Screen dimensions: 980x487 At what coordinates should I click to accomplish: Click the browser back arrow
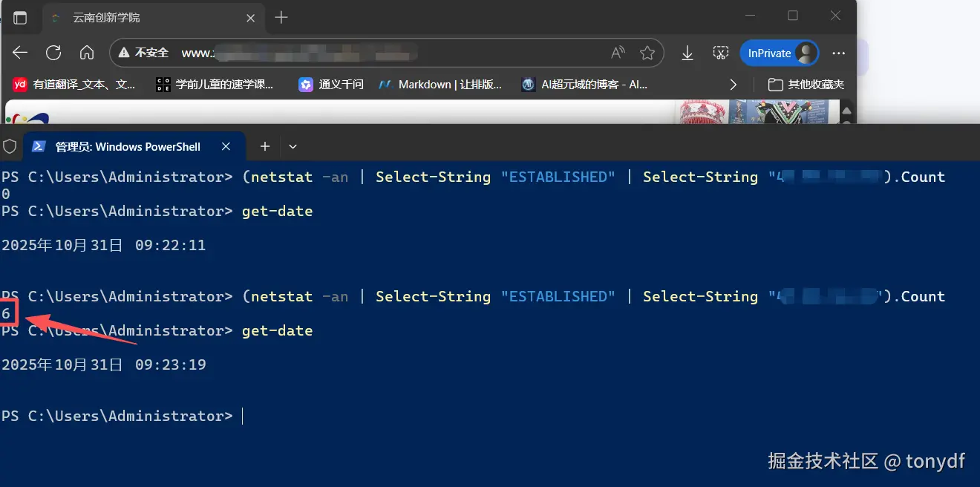(20, 53)
